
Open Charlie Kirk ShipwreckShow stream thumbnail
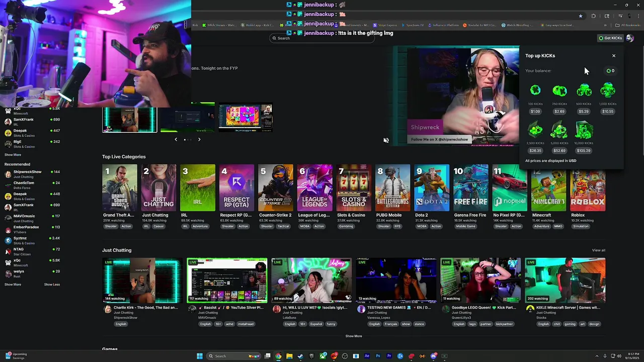[142, 281]
